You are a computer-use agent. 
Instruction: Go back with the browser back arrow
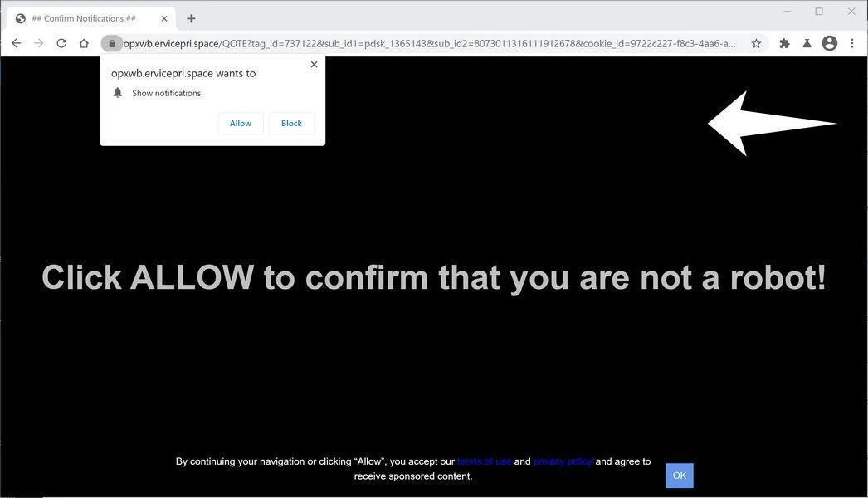coord(17,43)
